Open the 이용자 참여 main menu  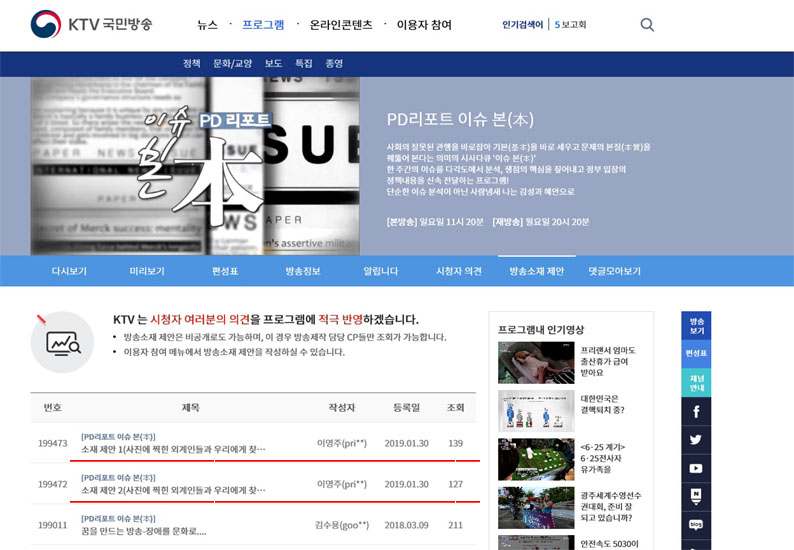(424, 25)
